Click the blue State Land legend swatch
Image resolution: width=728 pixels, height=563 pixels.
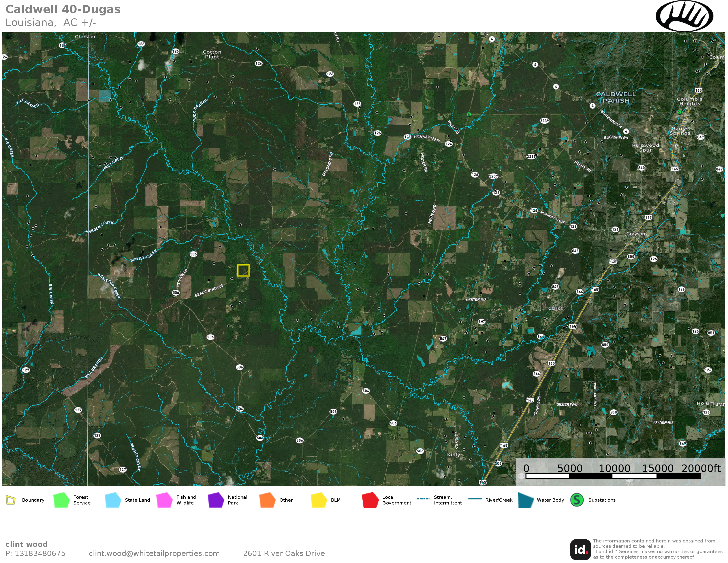(113, 500)
